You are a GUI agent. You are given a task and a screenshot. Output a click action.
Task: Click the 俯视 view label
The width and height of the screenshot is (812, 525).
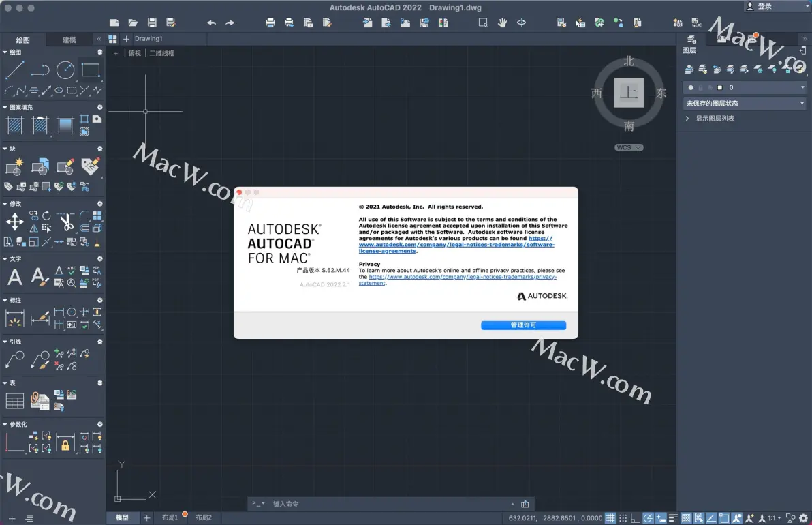135,53
